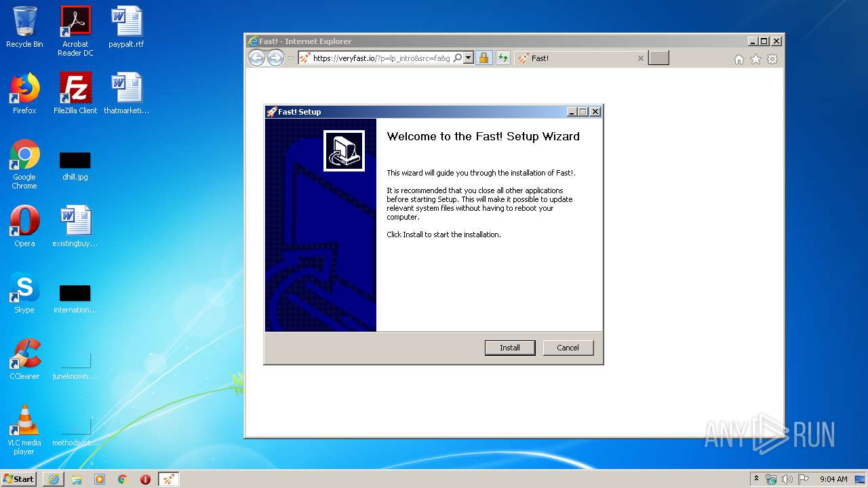
Task: Open address bar autocomplete dropdown
Action: pos(468,58)
